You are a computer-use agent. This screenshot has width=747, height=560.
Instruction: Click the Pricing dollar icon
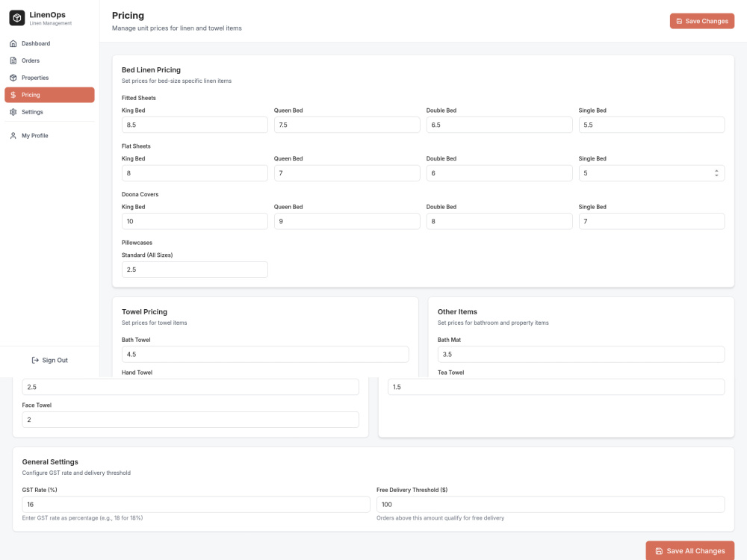(x=13, y=95)
